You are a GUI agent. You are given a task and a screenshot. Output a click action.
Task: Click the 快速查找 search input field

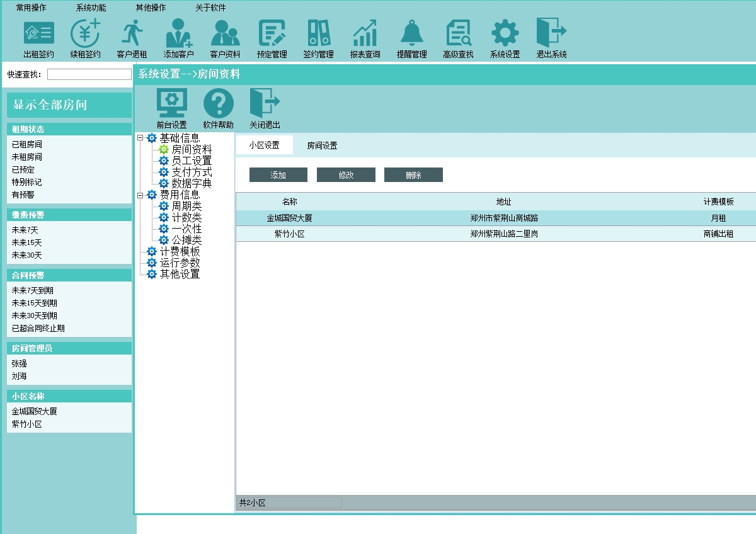[x=89, y=74]
